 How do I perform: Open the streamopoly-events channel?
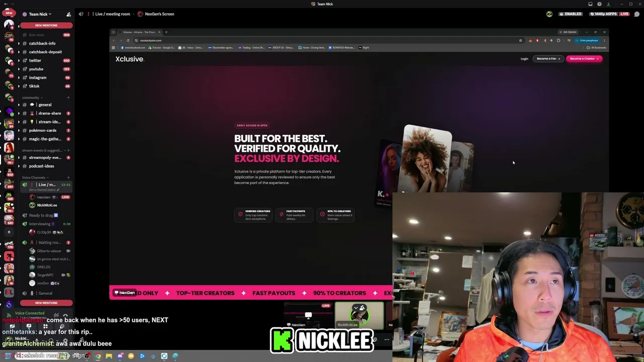[x=45, y=157]
